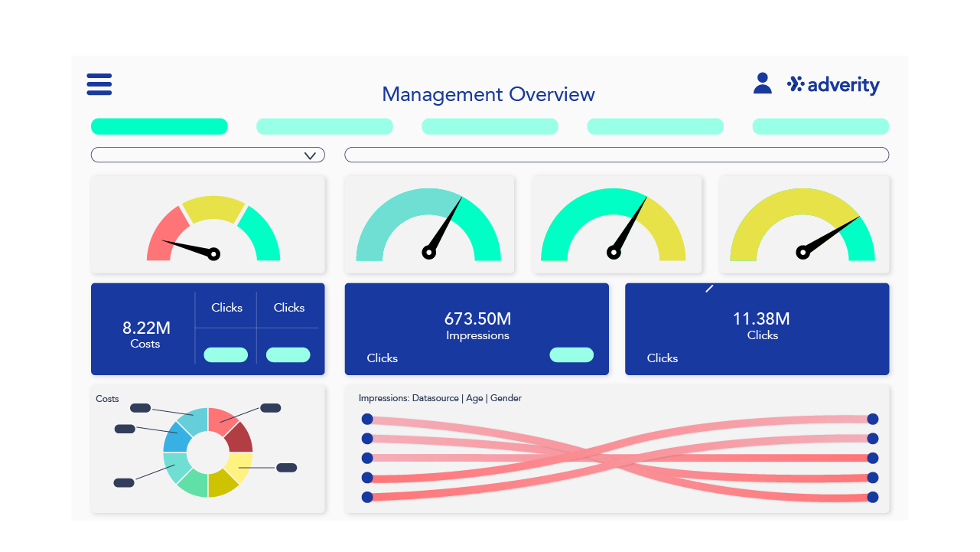Viewport: 980px width, 552px height.
Task: Click the 11.38M clicks value
Action: (x=761, y=318)
